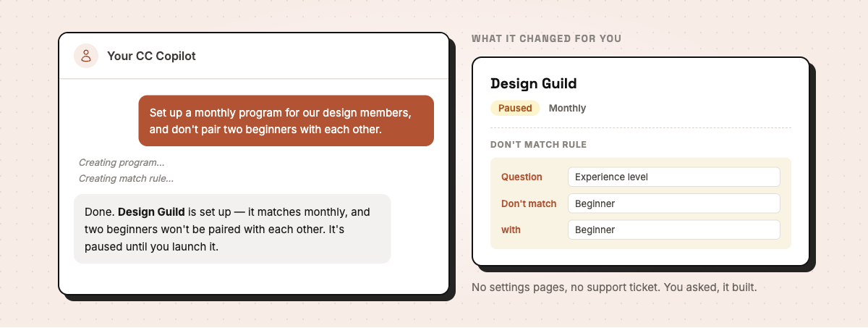
Task: Click the WHAT IT CHANGED FOR YOU heading
Action: pos(546,38)
